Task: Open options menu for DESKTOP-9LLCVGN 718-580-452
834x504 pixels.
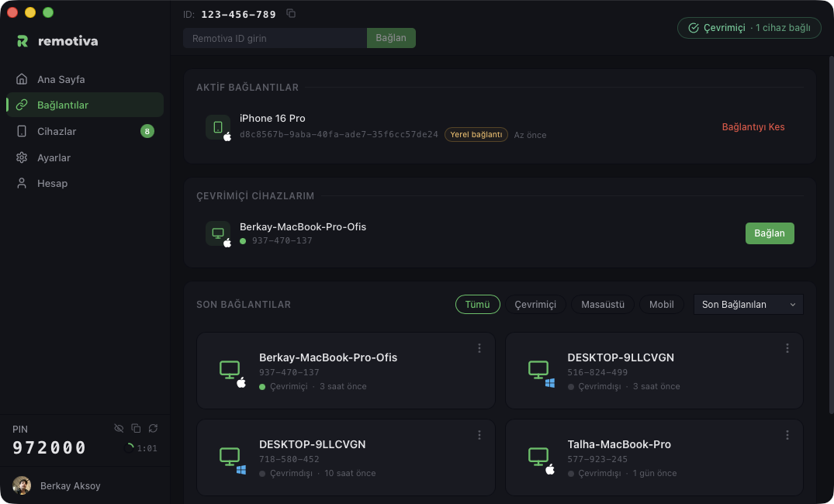Action: click(x=479, y=435)
